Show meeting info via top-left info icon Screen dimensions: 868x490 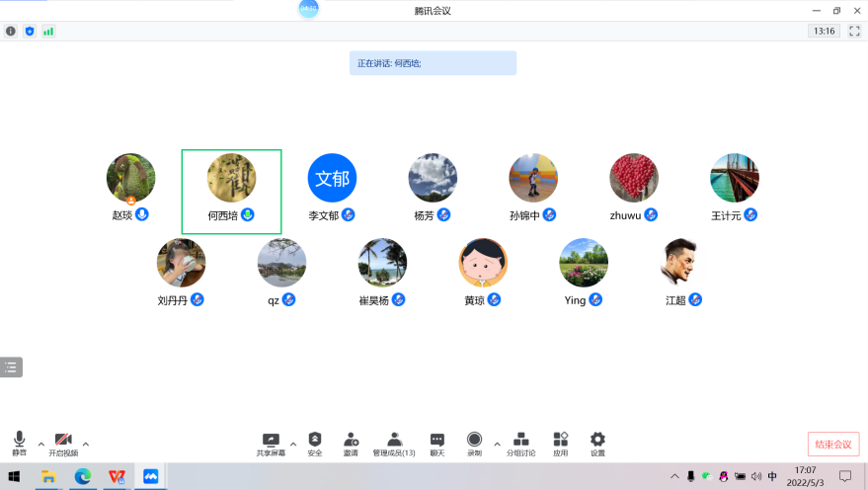11,32
